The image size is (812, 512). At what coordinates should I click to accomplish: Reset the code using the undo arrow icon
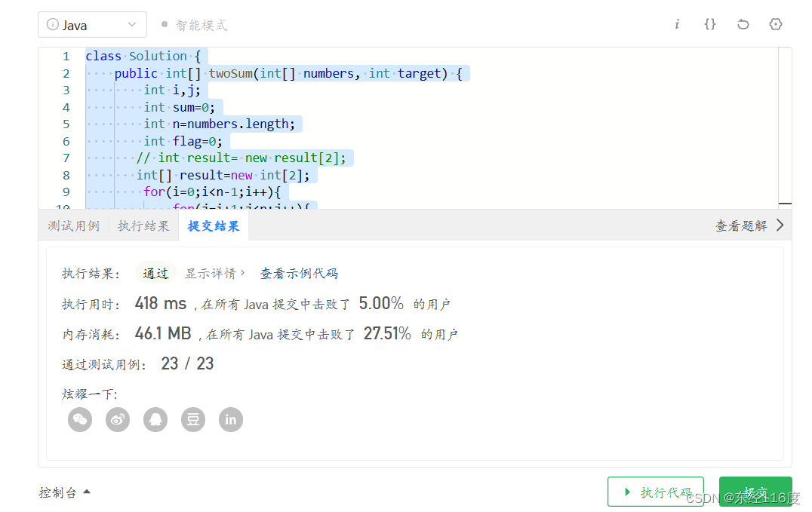[x=743, y=24]
